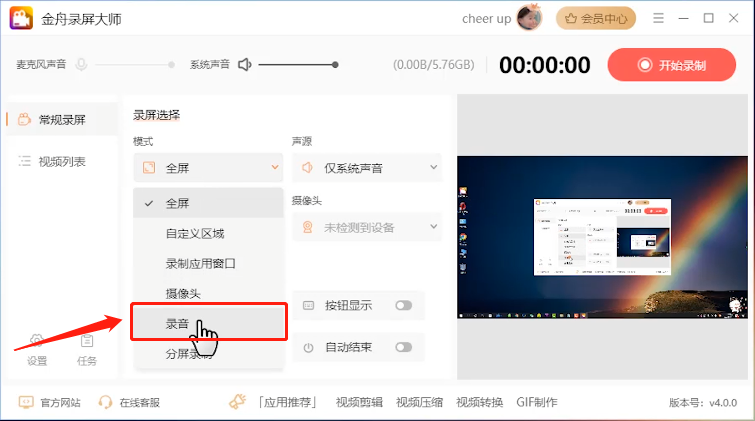The image size is (755, 421).
Task: Start recording with 开始录制 button
Action: point(671,65)
